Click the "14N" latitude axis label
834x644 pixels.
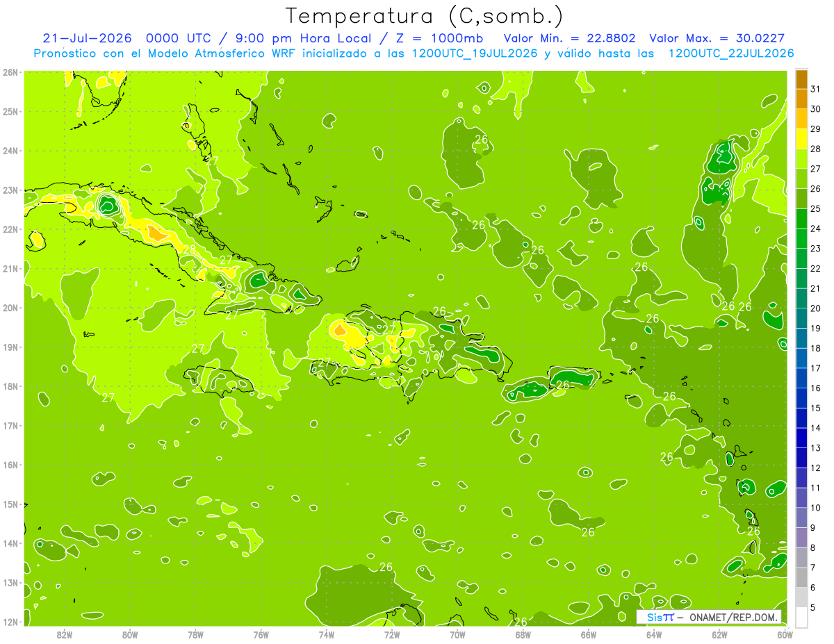pos(11,543)
